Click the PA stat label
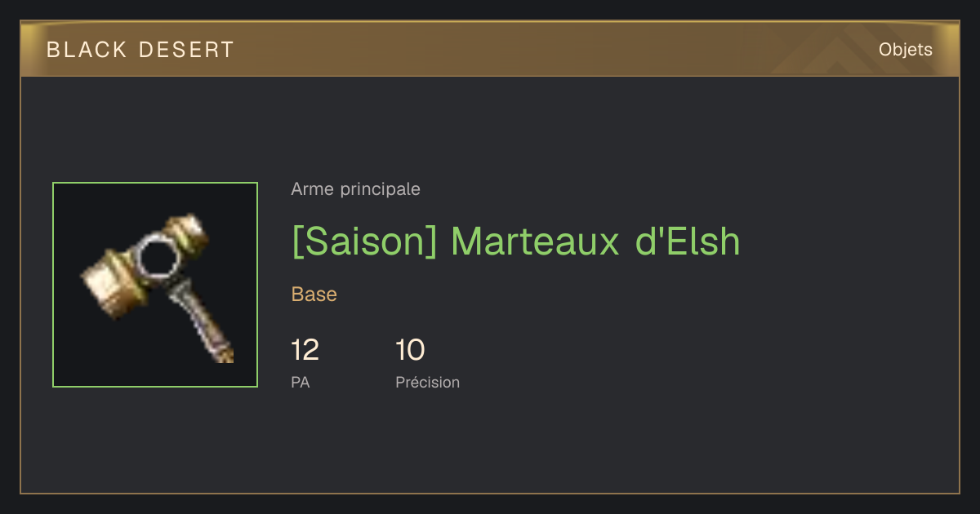 pyautogui.click(x=301, y=382)
